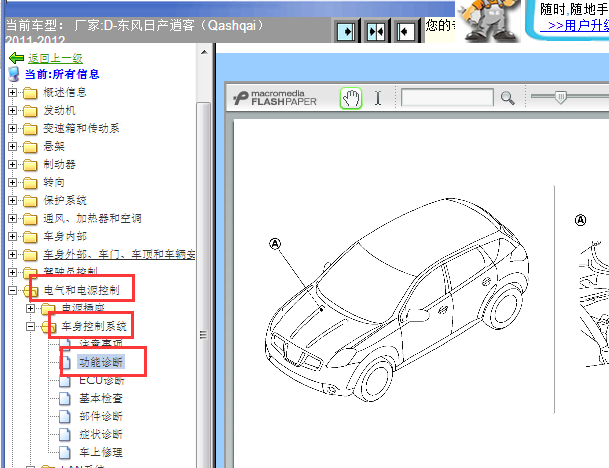
Task: Select 概述信息 tree item
Action: click(x=64, y=92)
